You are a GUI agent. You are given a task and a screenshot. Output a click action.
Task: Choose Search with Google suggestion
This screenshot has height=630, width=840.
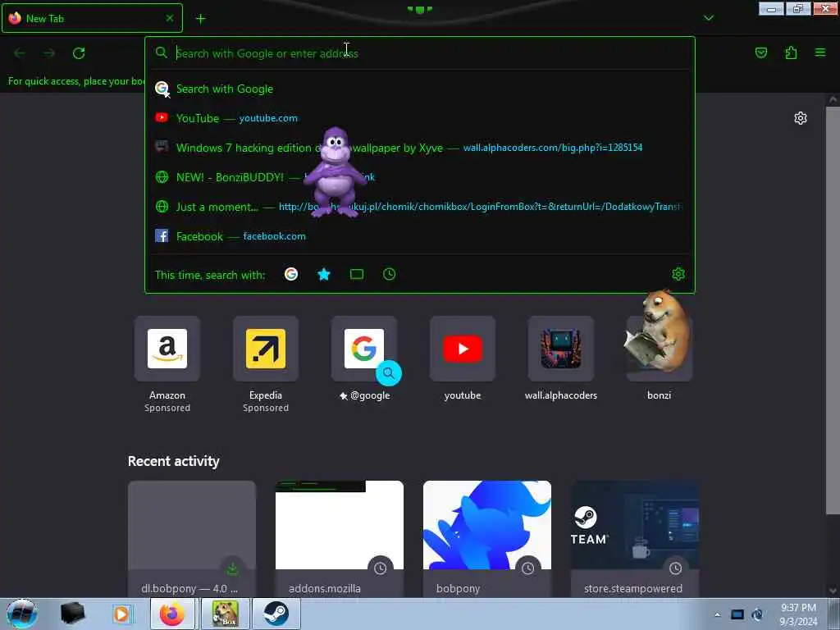click(x=419, y=89)
